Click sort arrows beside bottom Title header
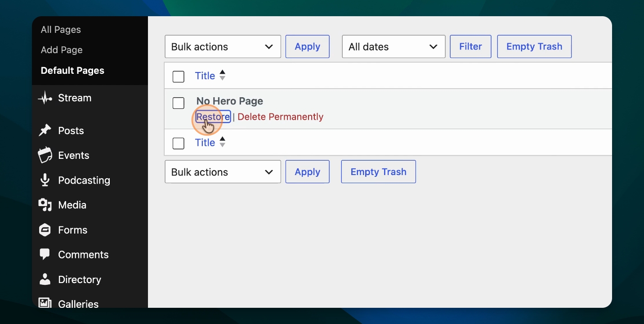The height and width of the screenshot is (324, 644). click(x=222, y=142)
